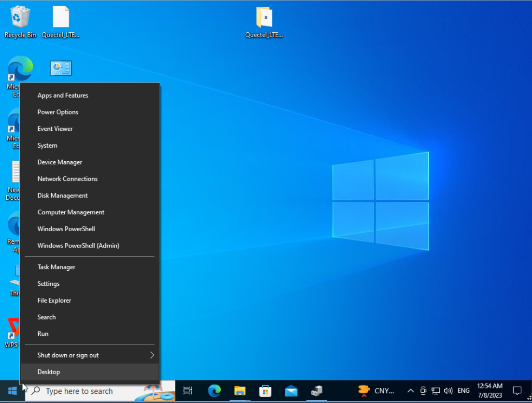Expand the Shut down or sign out submenu
532x403 pixels.
pos(68,355)
